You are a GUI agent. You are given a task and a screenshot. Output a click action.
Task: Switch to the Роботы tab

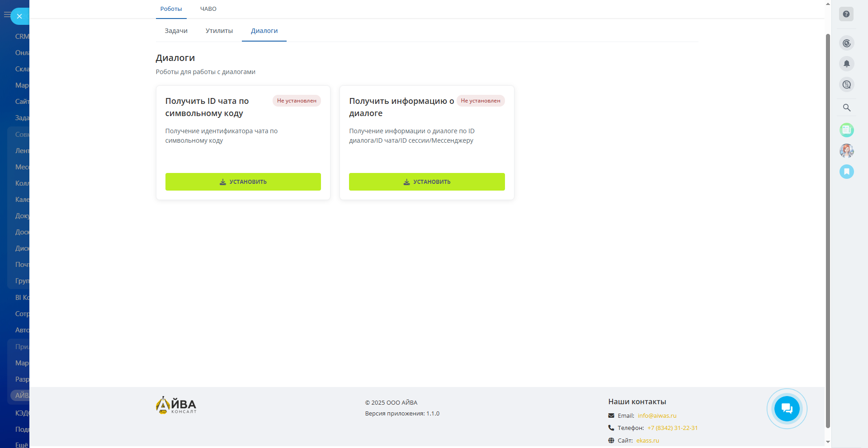click(x=171, y=9)
